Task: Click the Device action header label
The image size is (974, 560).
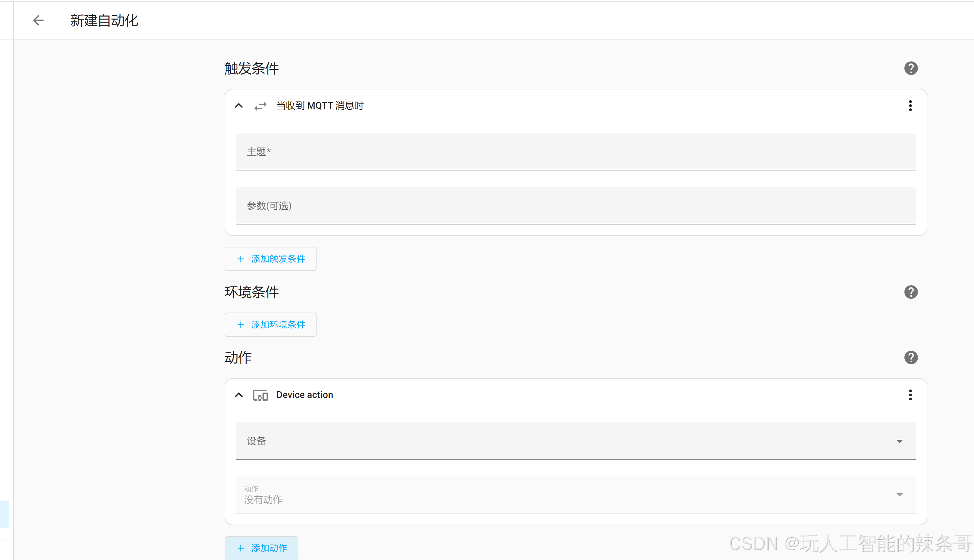Action: point(304,395)
